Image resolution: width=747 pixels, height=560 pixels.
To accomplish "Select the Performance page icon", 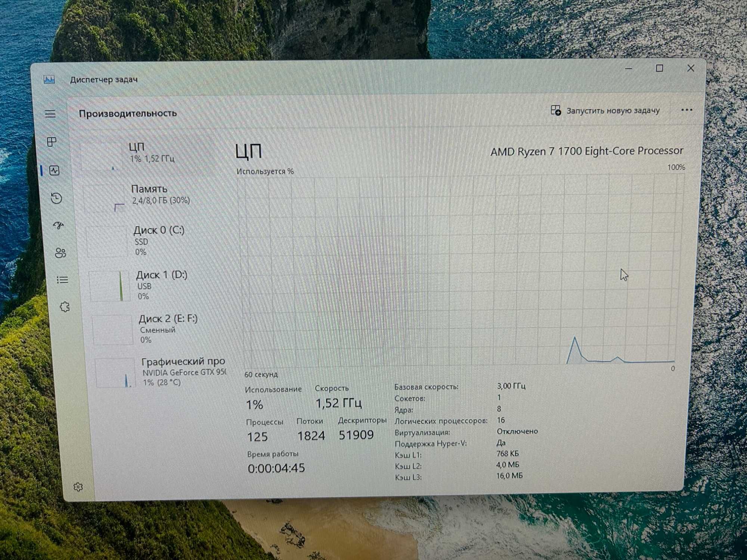I will coord(55,171).
